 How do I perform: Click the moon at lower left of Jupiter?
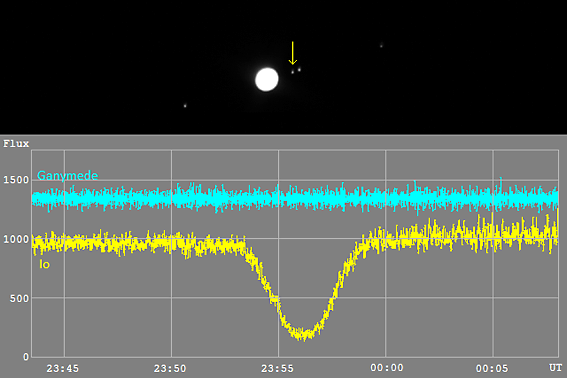(185, 106)
